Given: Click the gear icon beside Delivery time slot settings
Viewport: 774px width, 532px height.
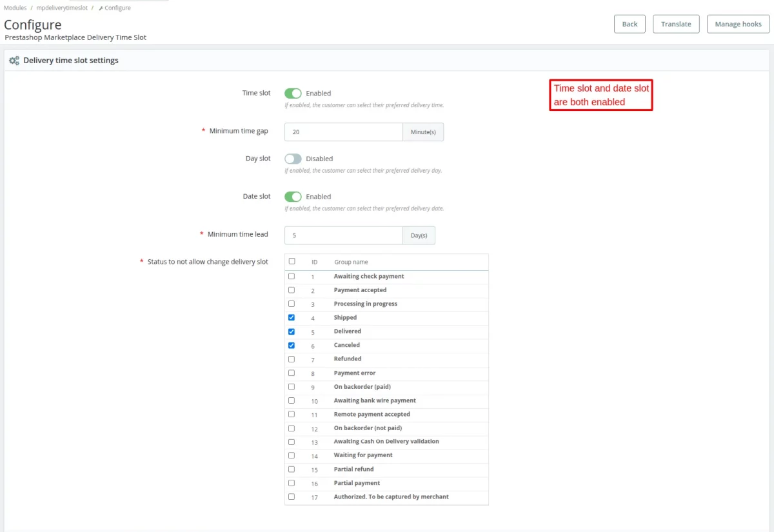Looking at the screenshot, I should [13, 60].
